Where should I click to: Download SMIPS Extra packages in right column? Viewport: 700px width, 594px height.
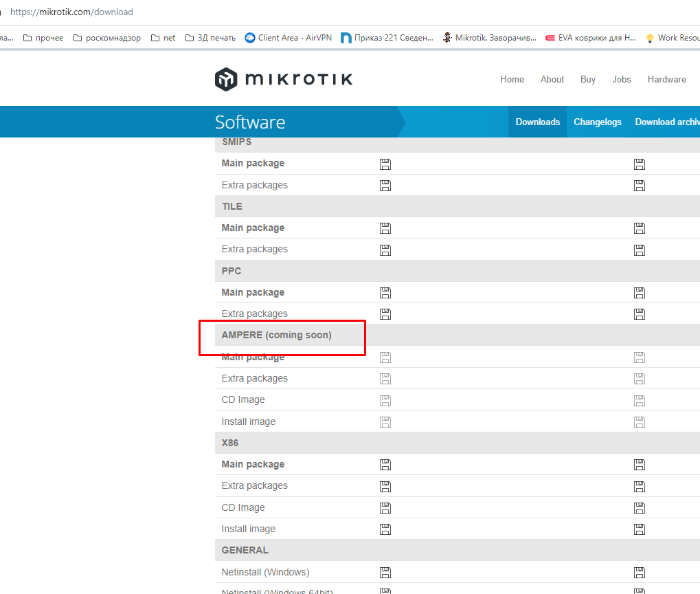coord(640,186)
